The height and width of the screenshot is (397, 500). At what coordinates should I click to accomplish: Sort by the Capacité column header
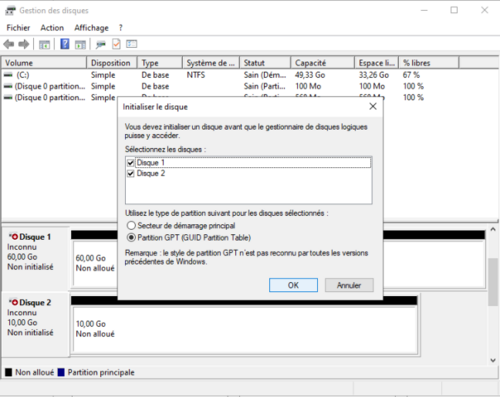point(322,63)
